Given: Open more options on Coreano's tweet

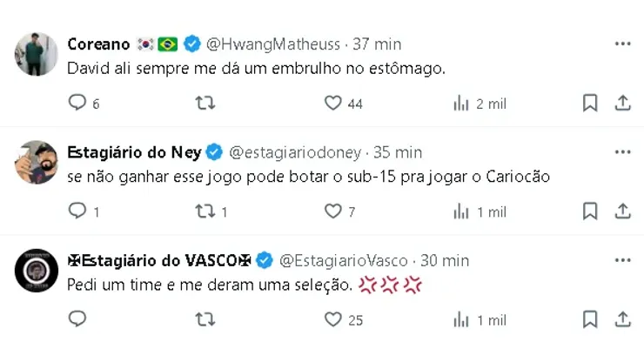Looking at the screenshot, I should tap(622, 44).
